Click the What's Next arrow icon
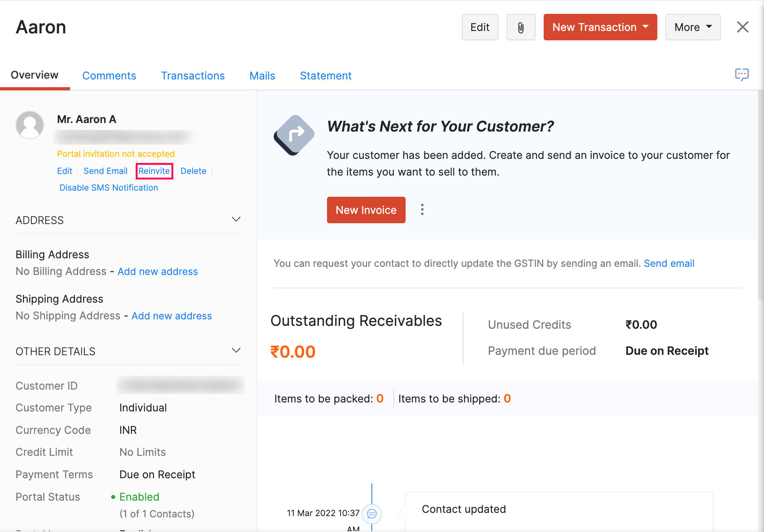764x532 pixels. (x=294, y=135)
